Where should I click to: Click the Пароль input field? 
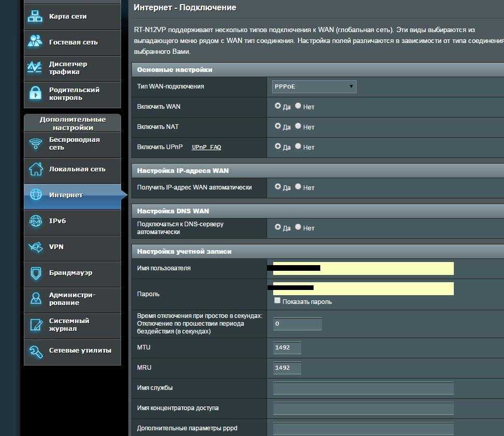click(363, 288)
